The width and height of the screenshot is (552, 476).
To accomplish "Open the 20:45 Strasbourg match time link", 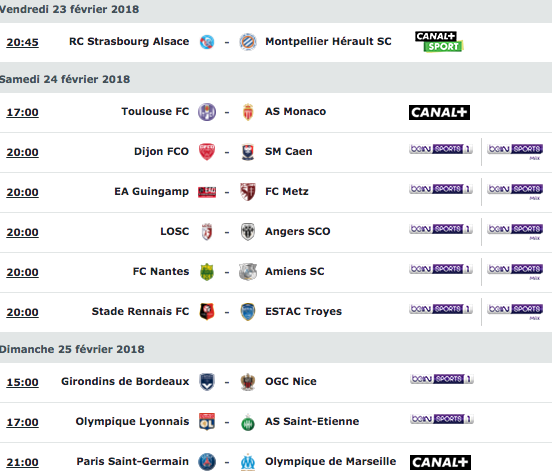I will click(23, 42).
